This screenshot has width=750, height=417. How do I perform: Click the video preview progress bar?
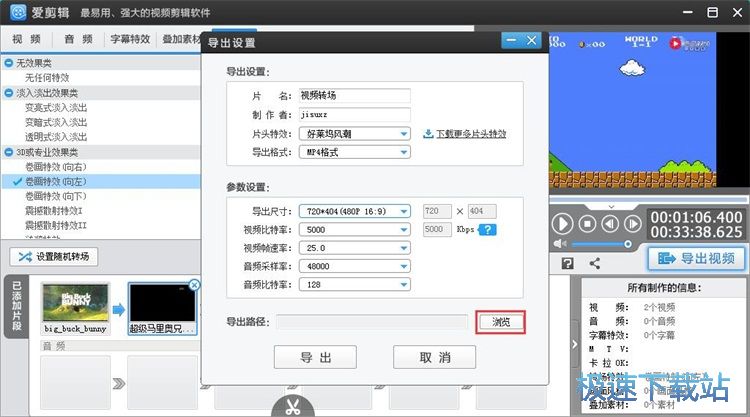[x=648, y=199]
